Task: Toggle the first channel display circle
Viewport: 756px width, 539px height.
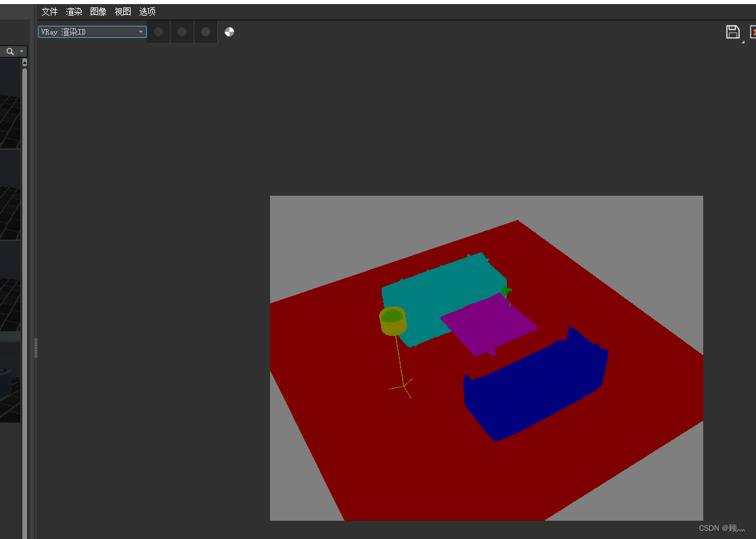Action: pyautogui.click(x=158, y=31)
